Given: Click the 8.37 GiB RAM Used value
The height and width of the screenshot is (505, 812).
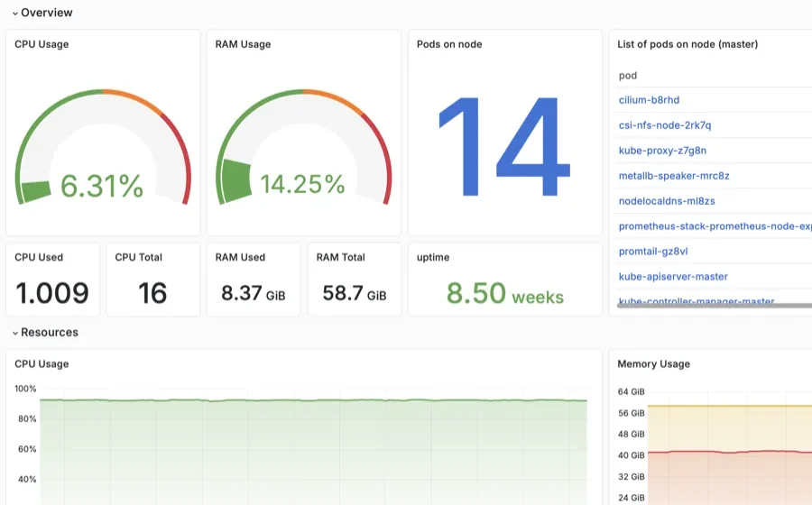Looking at the screenshot, I should coord(254,293).
